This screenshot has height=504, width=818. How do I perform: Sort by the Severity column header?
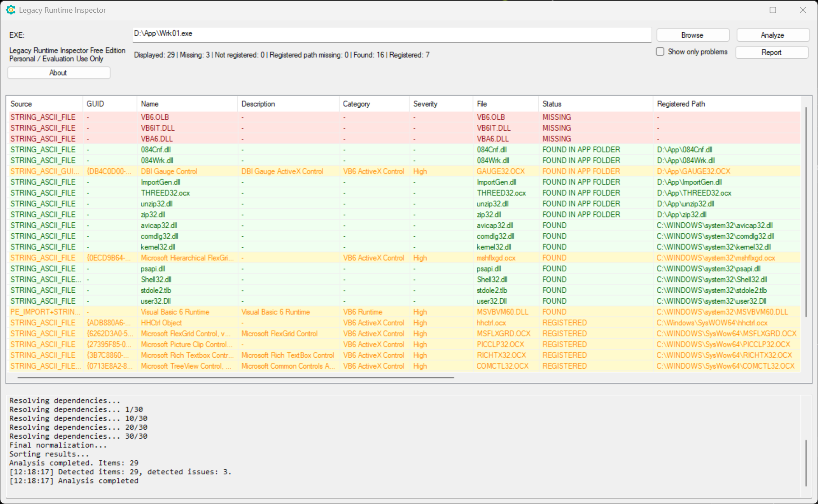pos(441,104)
